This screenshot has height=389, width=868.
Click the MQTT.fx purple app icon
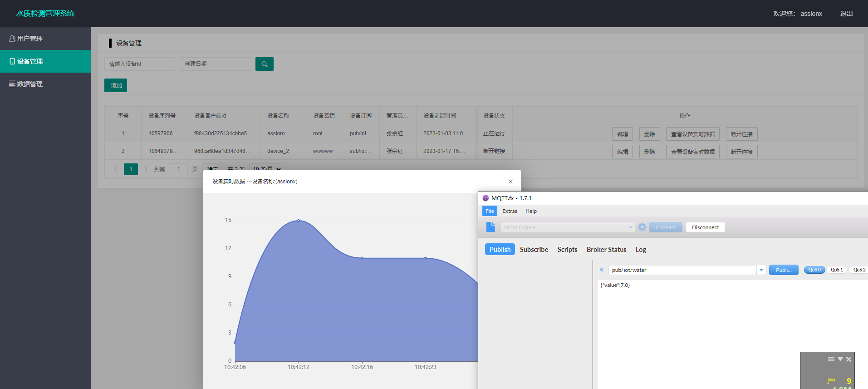485,198
